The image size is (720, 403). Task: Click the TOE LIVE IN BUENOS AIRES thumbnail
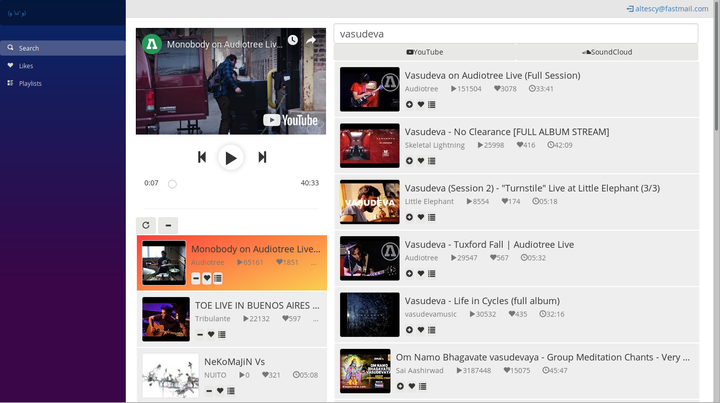coord(166,319)
